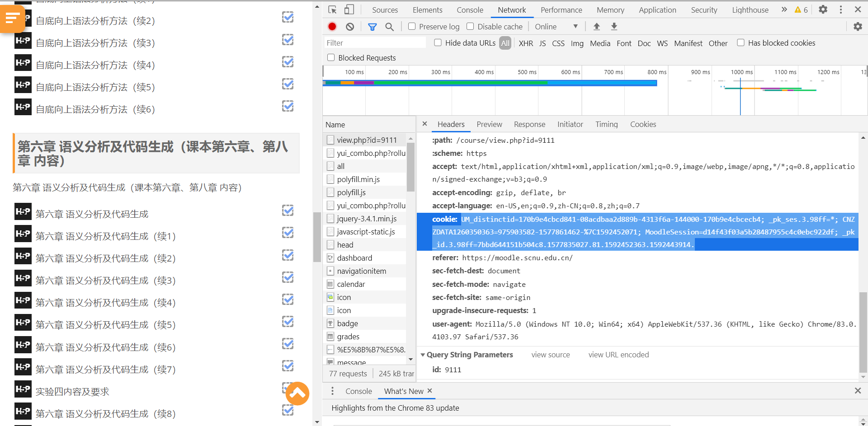
Task: Click H5P icon beside 第六章 语义分析及代码生成（续3）
Action: tap(23, 278)
